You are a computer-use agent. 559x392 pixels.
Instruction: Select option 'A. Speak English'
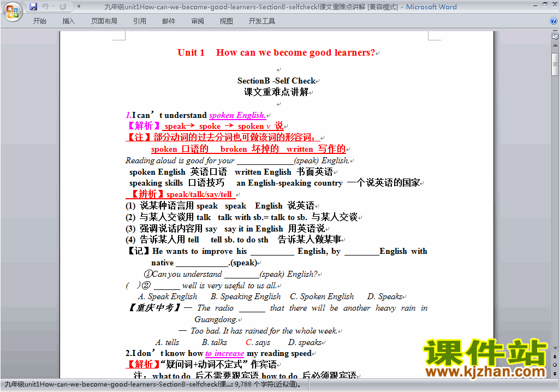tap(167, 296)
